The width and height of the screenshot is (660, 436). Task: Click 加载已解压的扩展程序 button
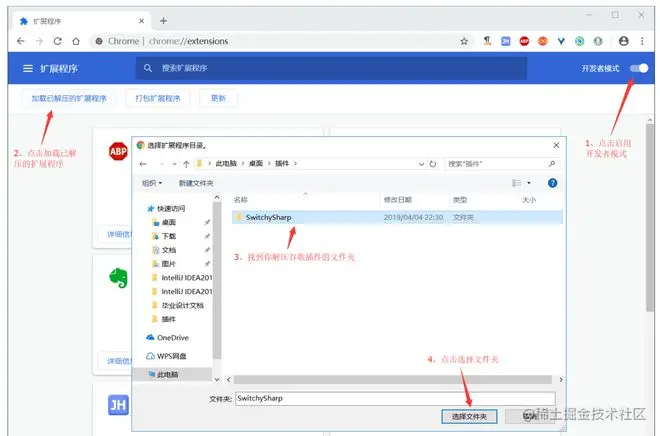[69, 98]
